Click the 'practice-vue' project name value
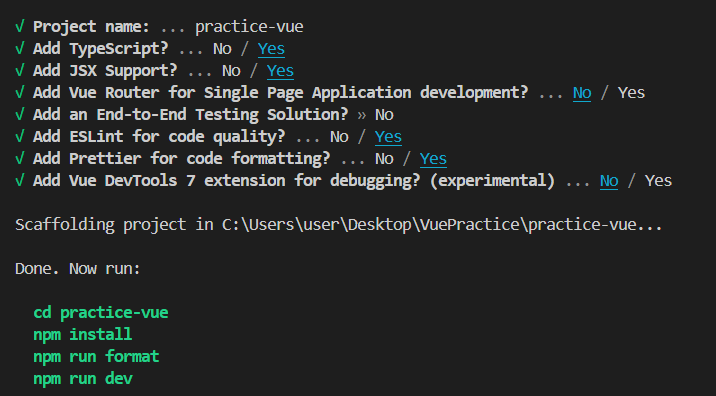The width and height of the screenshot is (716, 396). (249, 26)
